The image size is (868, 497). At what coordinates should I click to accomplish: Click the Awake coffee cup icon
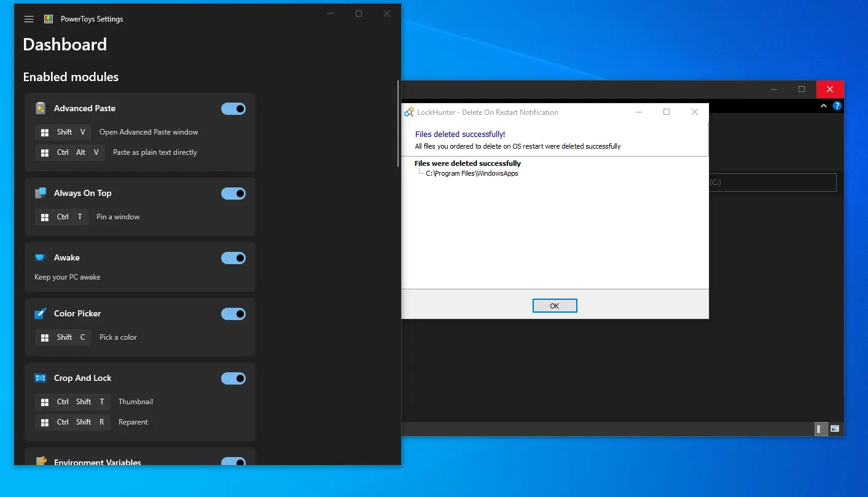pyautogui.click(x=41, y=257)
